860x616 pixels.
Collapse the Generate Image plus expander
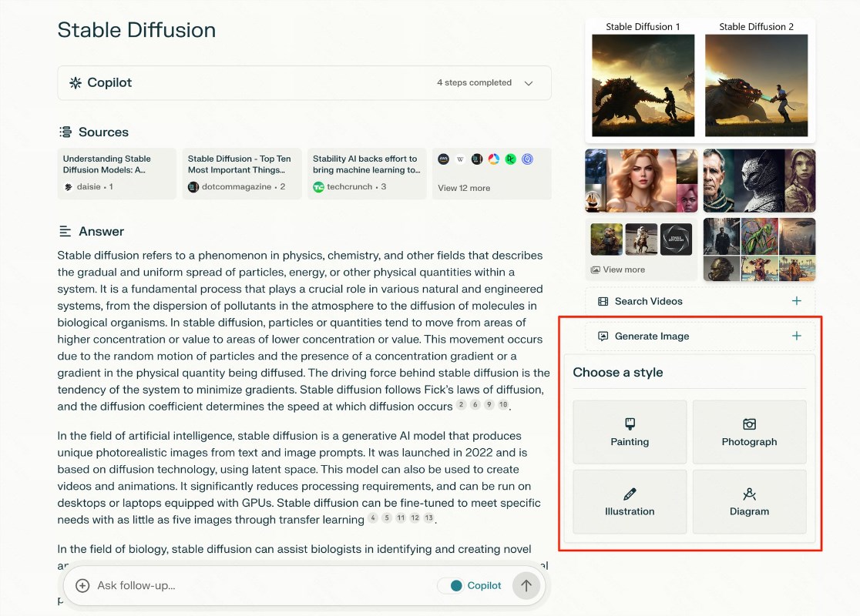796,336
